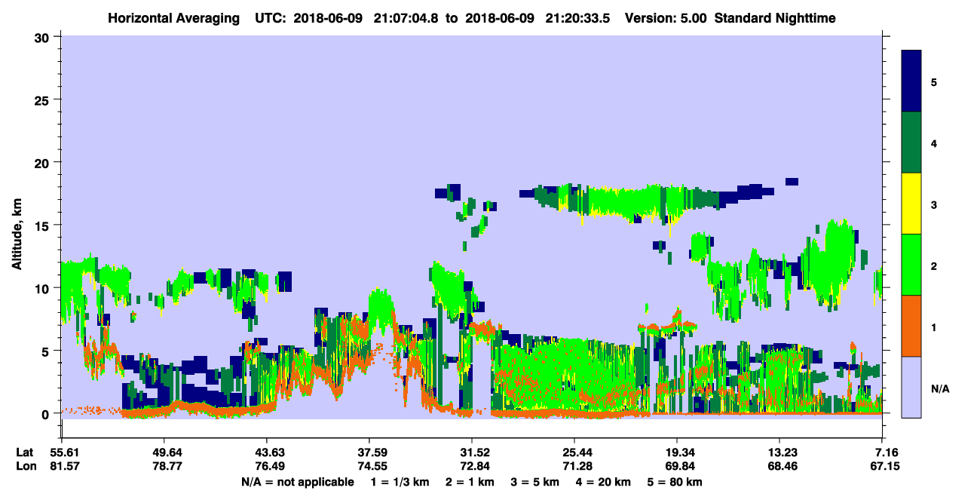The height and width of the screenshot is (503, 980).
Task: Click the 'Lon' axis row label
Action: pyautogui.click(x=25, y=466)
